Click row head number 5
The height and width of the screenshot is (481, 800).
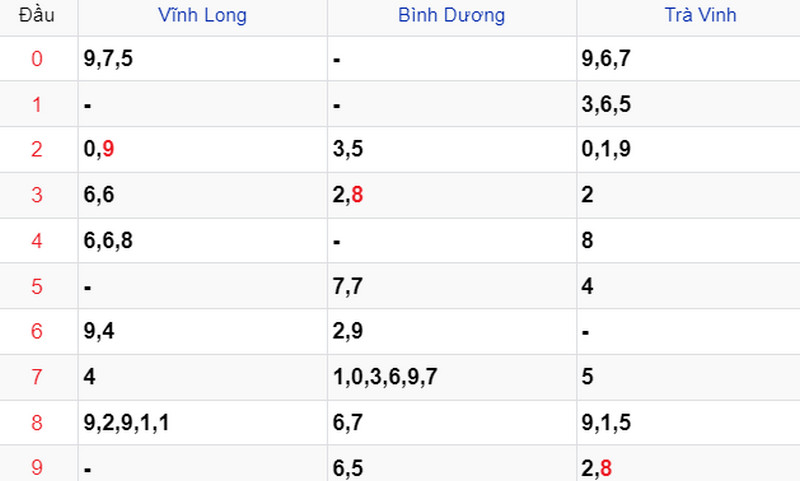tap(37, 286)
